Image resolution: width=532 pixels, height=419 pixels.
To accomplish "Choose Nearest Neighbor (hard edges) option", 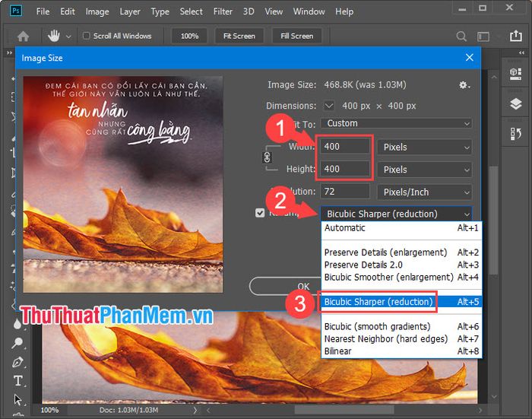I will pyautogui.click(x=401, y=339).
